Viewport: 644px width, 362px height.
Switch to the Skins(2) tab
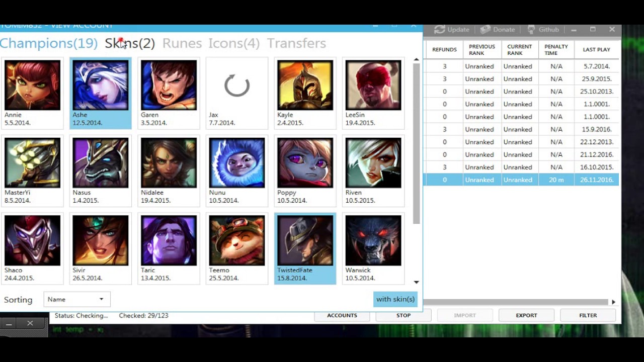click(x=130, y=43)
